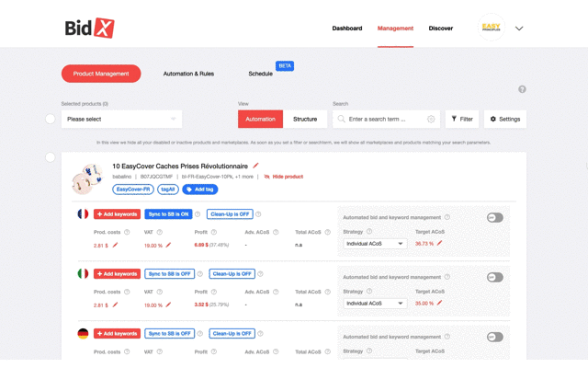Screen dimensions: 588x368
Task: Open info icon for Italy Automated bid management
Action: (447, 277)
